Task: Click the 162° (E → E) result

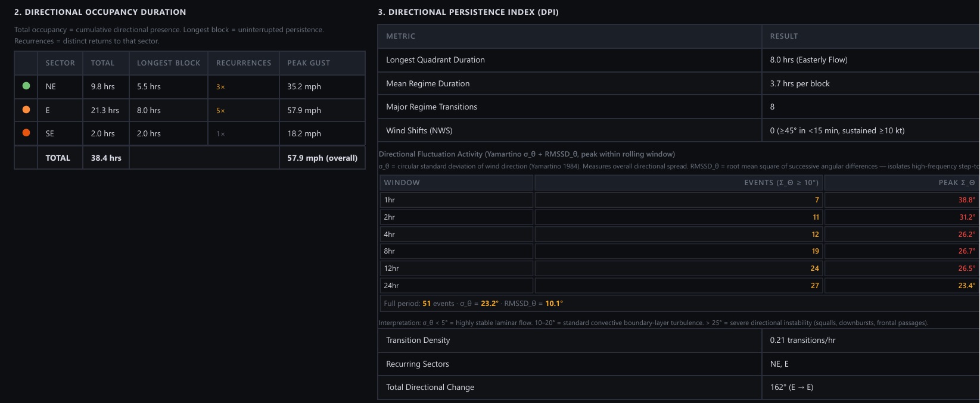Action: pyautogui.click(x=792, y=387)
